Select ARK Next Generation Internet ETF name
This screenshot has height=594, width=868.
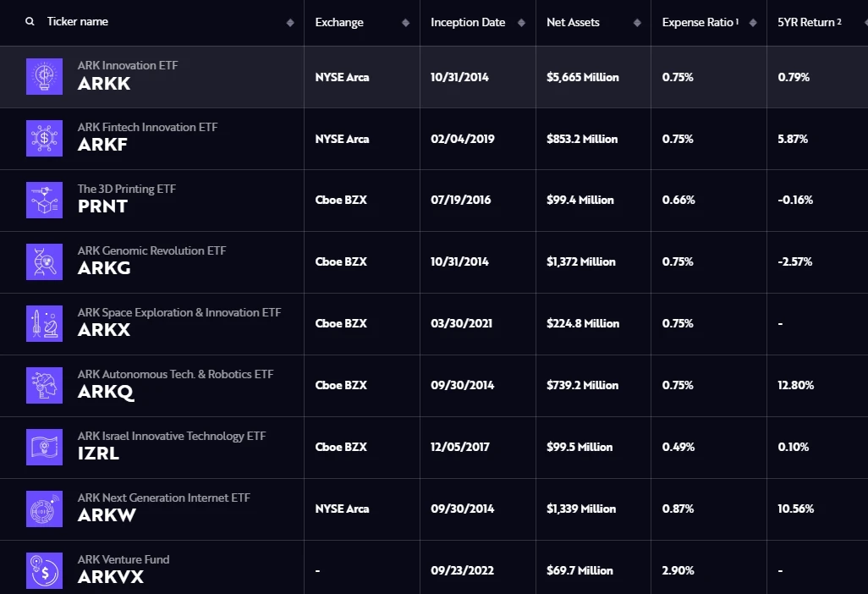tap(164, 498)
